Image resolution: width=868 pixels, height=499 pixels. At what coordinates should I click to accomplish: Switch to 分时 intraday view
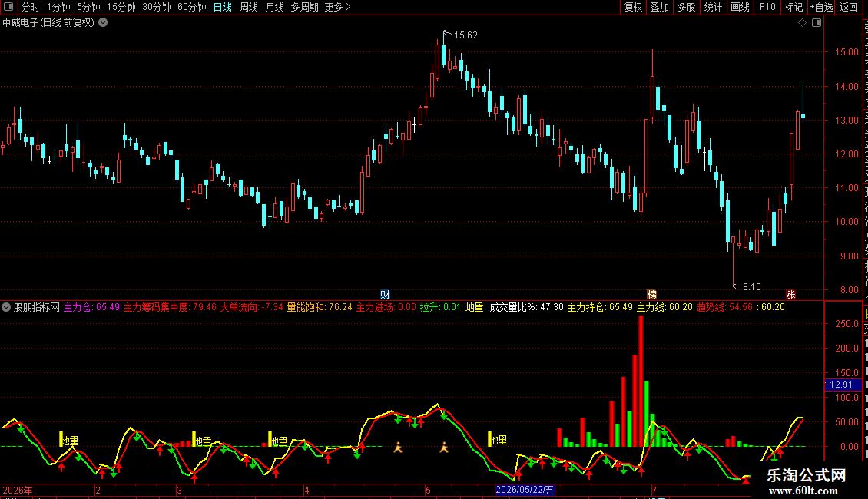click(30, 7)
